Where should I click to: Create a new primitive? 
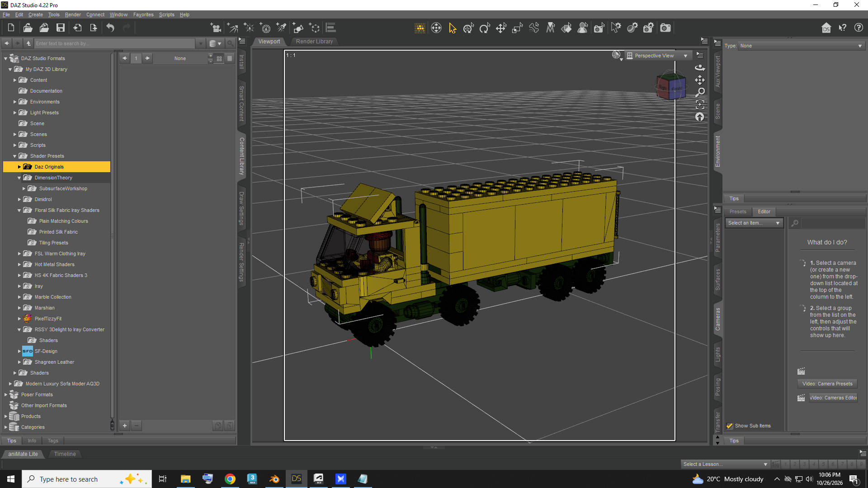[298, 28]
